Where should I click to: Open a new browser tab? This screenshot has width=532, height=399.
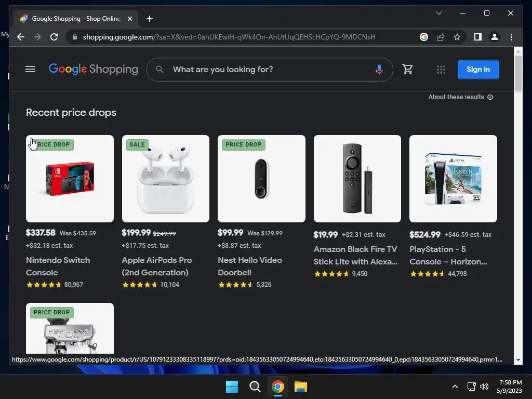[x=150, y=19]
